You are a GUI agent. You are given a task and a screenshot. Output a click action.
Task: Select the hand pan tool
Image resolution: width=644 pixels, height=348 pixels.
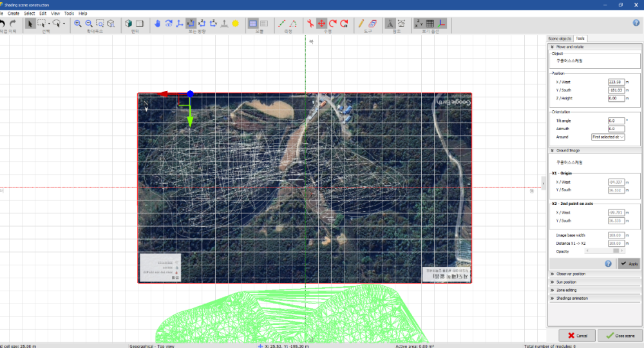(158, 24)
